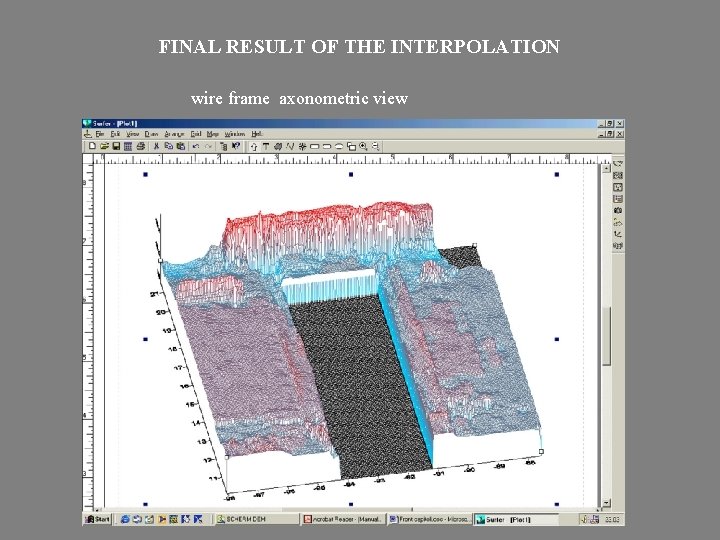Click the Open file folder icon
Screen dimensions: 720x540
[x=104, y=146]
